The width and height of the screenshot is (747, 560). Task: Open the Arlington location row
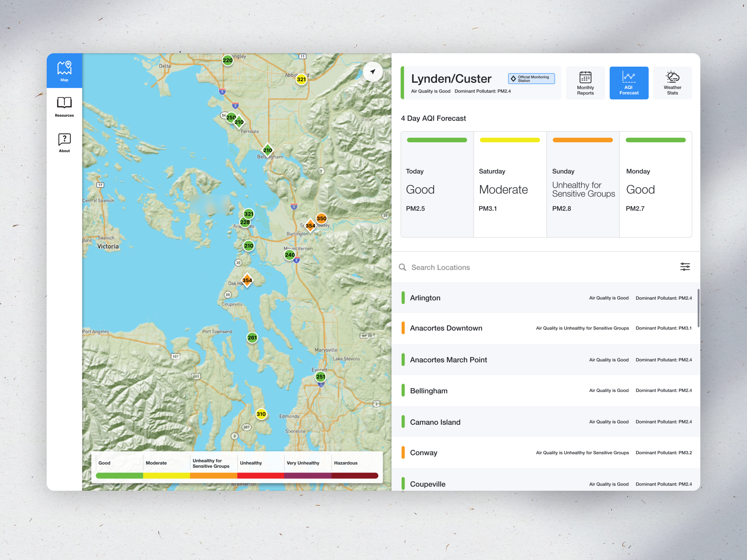[x=545, y=298]
